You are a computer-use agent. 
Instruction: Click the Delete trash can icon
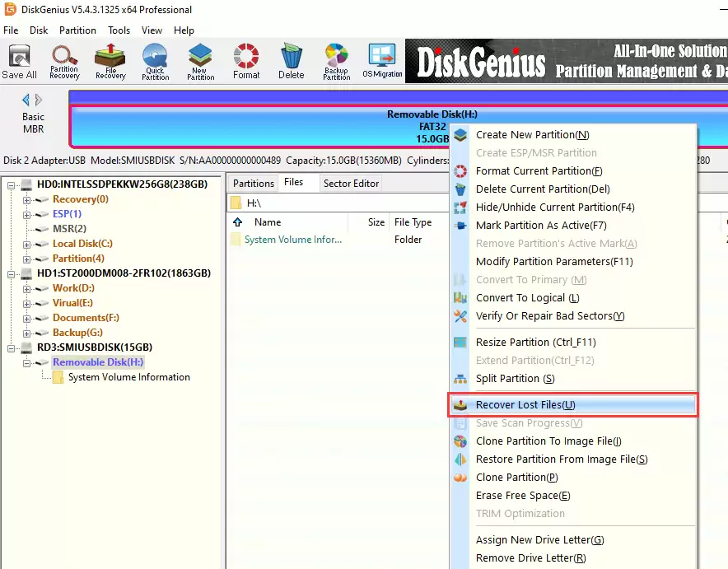tap(291, 62)
